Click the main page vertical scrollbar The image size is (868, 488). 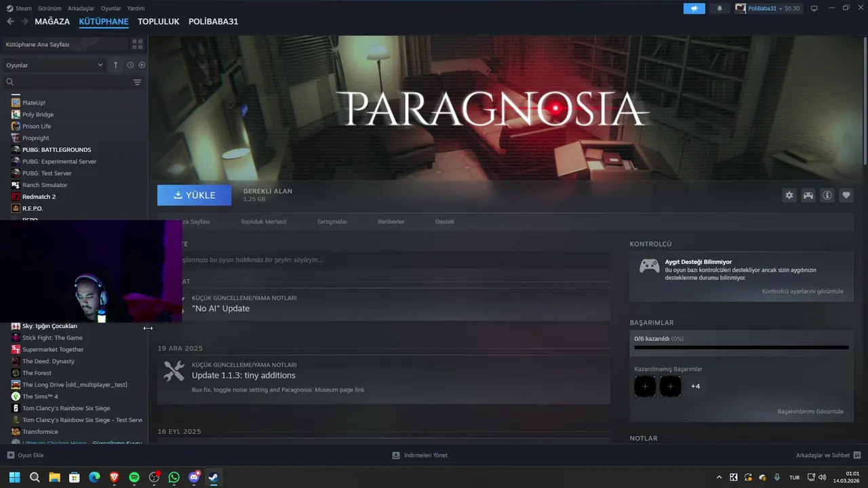pos(865,102)
